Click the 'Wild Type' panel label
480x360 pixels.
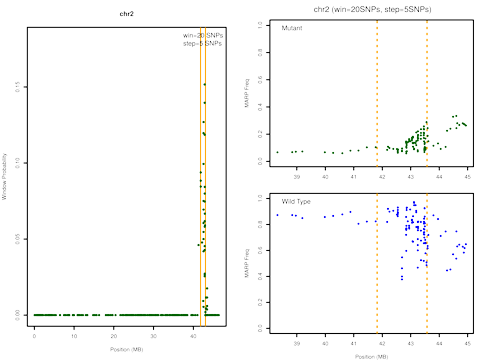296,201
